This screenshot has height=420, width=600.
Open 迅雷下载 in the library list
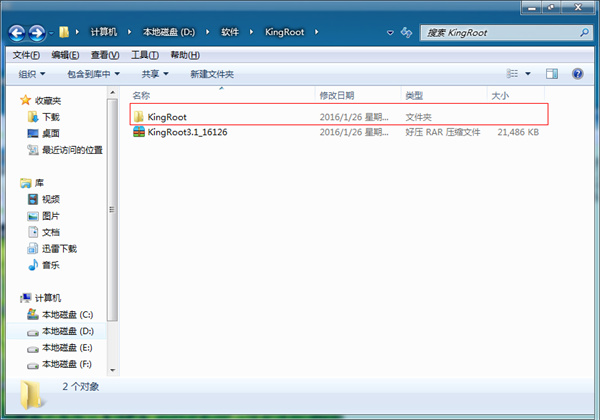59,248
